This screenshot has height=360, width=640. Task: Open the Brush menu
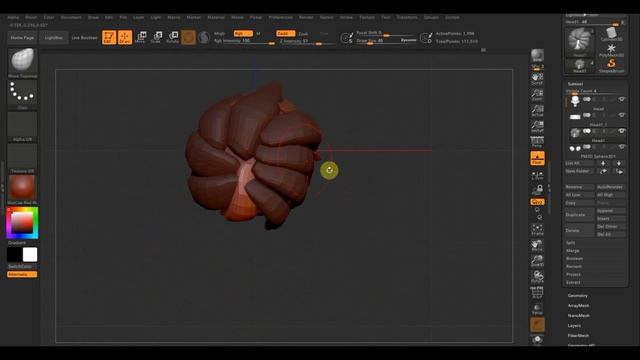coord(31,18)
